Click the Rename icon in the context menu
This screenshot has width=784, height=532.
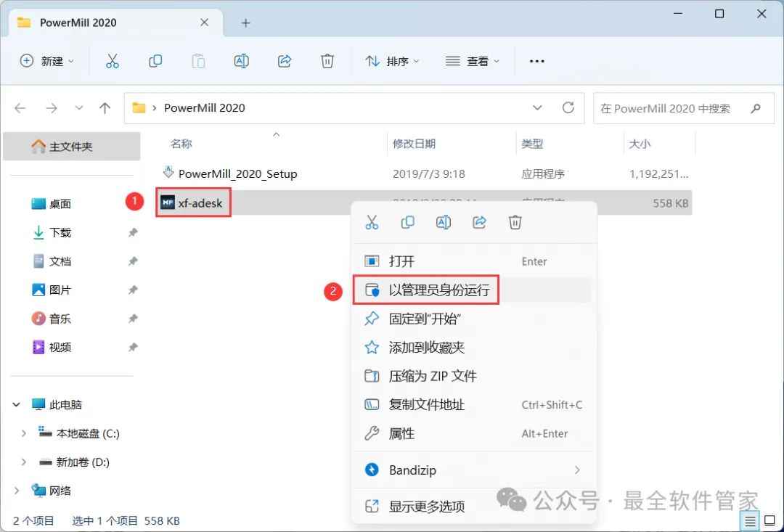tap(444, 222)
